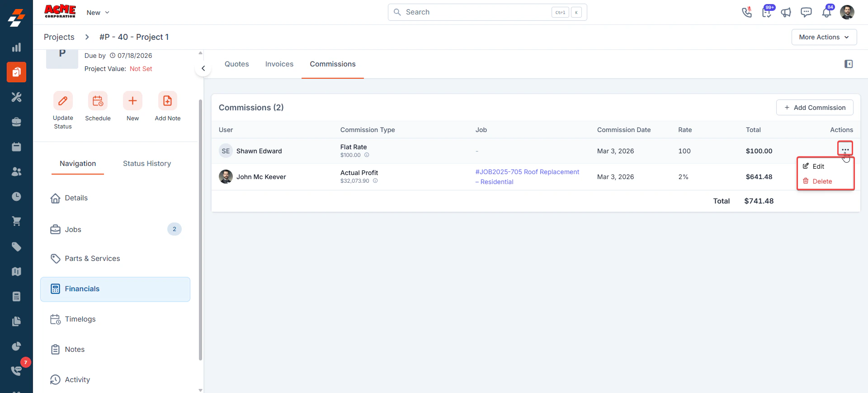Open the megaphone announcements icon
Viewport: 868px width, 393px height.
(786, 12)
